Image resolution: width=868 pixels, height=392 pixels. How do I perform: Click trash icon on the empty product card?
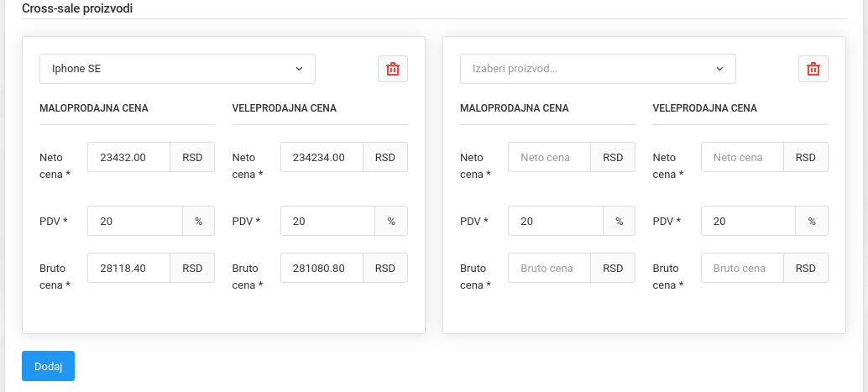[813, 69]
